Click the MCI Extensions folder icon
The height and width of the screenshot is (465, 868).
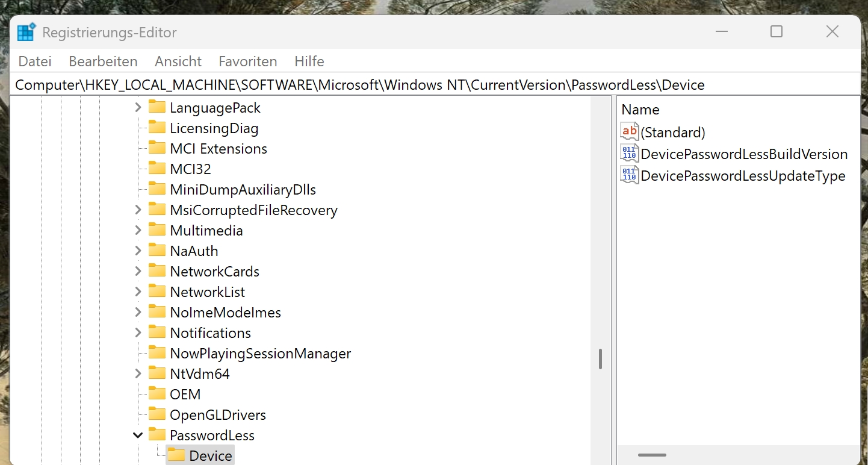point(157,148)
